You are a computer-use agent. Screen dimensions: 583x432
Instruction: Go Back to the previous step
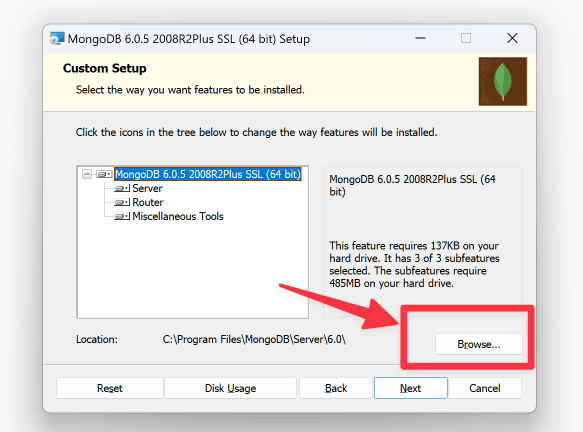click(336, 388)
